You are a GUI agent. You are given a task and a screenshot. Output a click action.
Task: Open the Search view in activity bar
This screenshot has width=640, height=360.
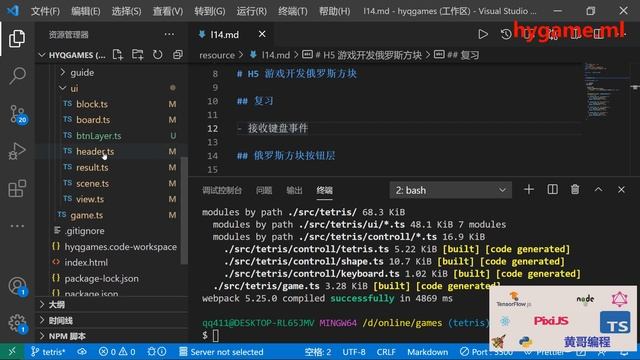coord(17,76)
